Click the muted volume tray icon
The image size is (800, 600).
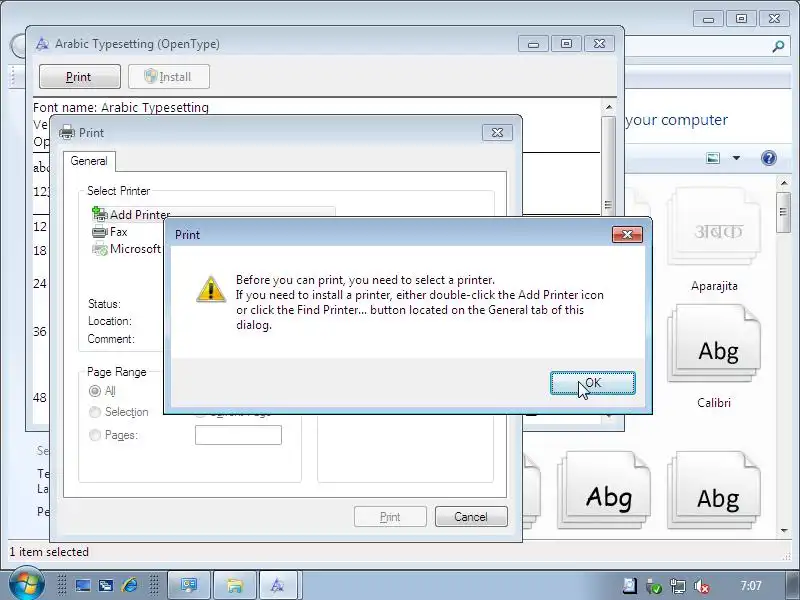(702, 586)
